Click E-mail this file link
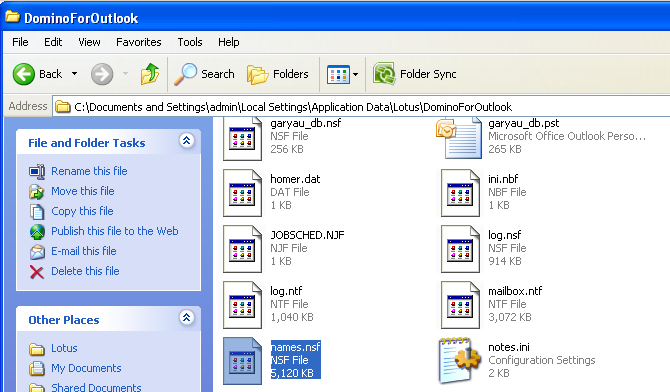 click(x=84, y=251)
